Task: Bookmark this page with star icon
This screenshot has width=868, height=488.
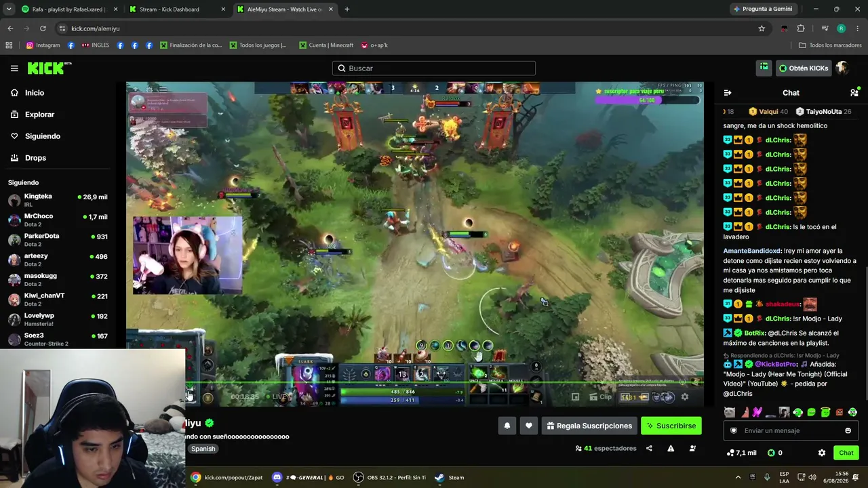Action: tap(762, 28)
